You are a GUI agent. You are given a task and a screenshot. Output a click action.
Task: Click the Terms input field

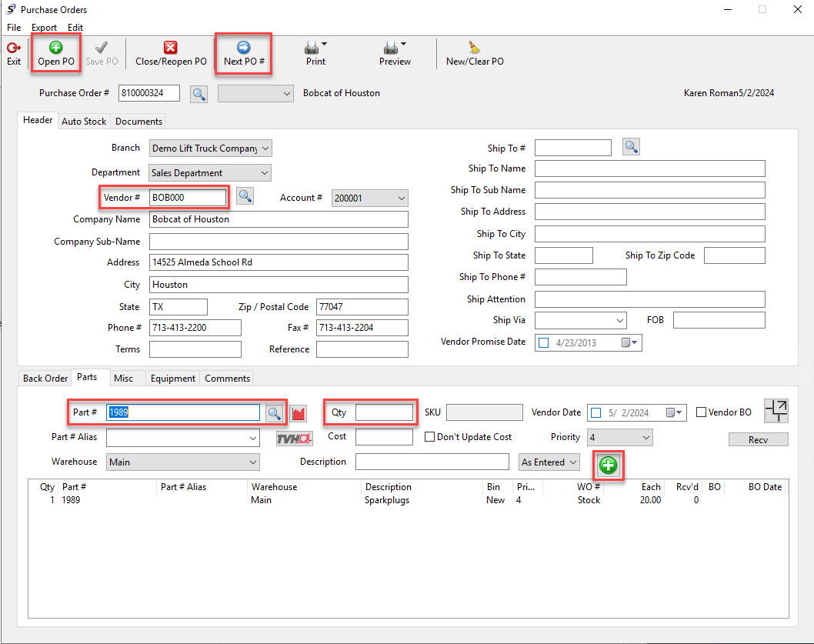195,349
